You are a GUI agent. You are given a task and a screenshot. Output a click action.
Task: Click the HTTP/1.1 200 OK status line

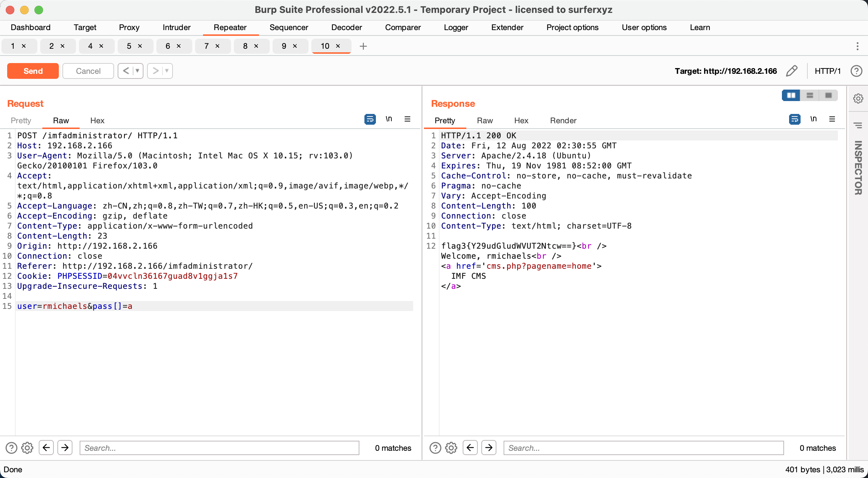point(478,135)
